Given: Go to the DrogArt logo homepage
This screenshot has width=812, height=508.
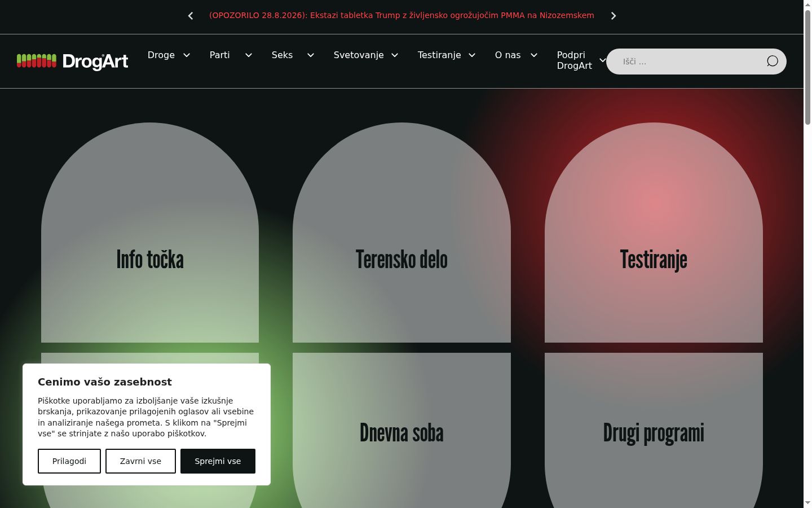Looking at the screenshot, I should tap(73, 61).
